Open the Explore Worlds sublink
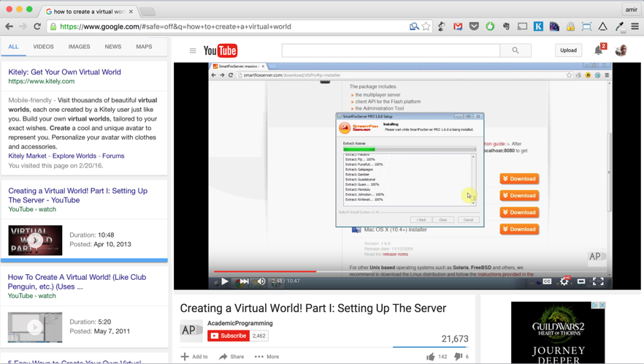The height and width of the screenshot is (364, 644). point(74,156)
